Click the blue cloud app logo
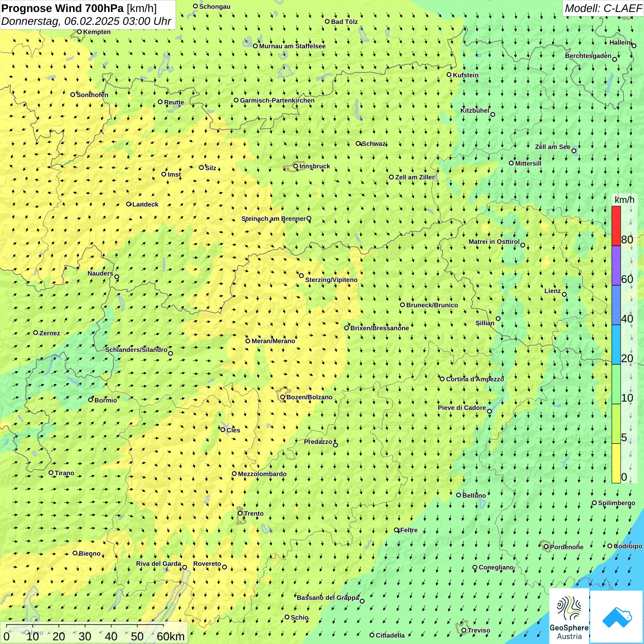The height and width of the screenshot is (644, 644). click(x=617, y=617)
